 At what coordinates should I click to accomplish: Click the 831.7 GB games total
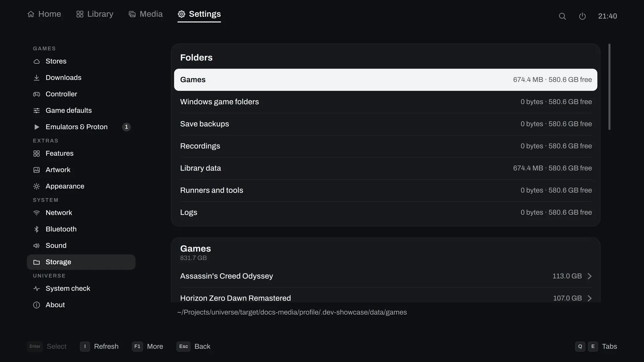[193, 258]
